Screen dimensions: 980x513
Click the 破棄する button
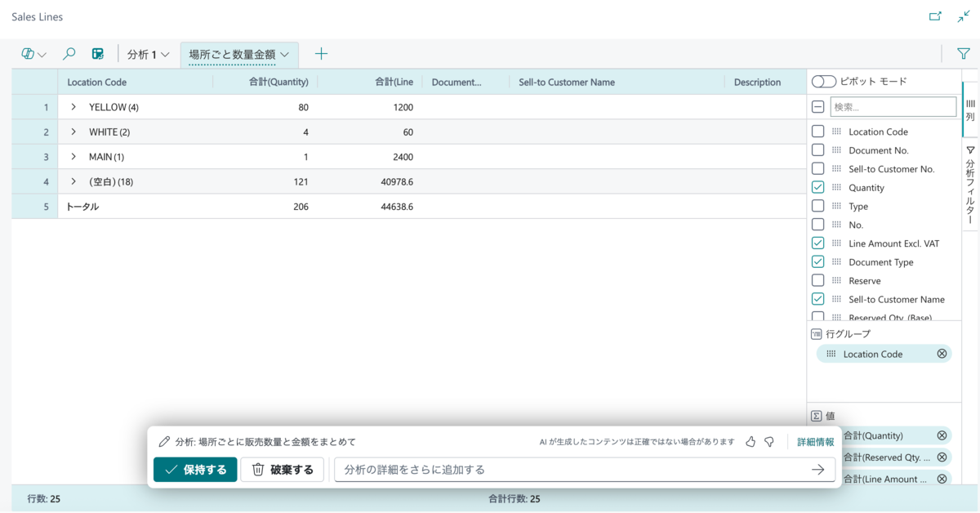(x=283, y=470)
